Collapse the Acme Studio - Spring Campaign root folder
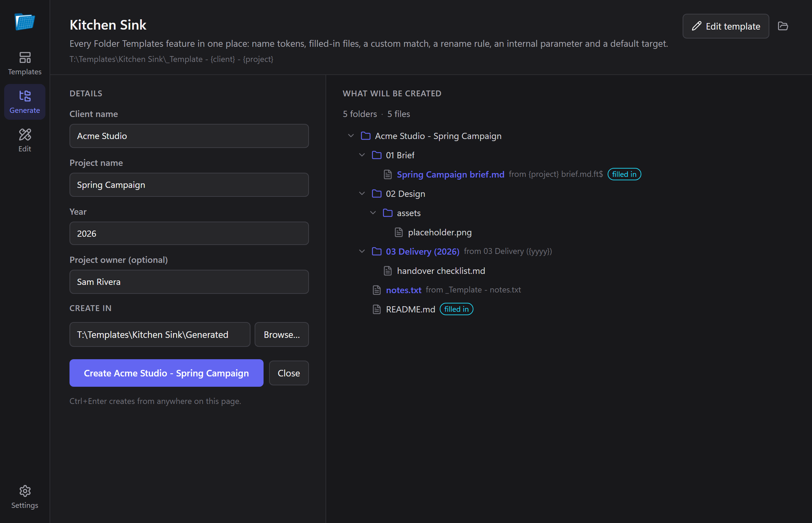 (x=351, y=136)
